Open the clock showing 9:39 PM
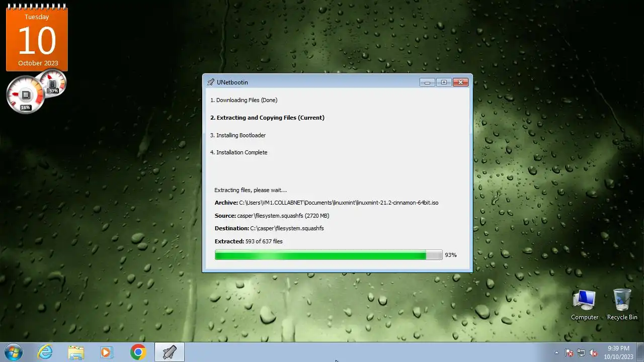The width and height of the screenshot is (644, 362). point(618,352)
